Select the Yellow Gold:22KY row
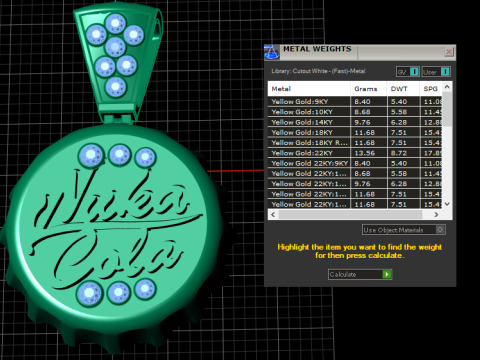 (355, 153)
